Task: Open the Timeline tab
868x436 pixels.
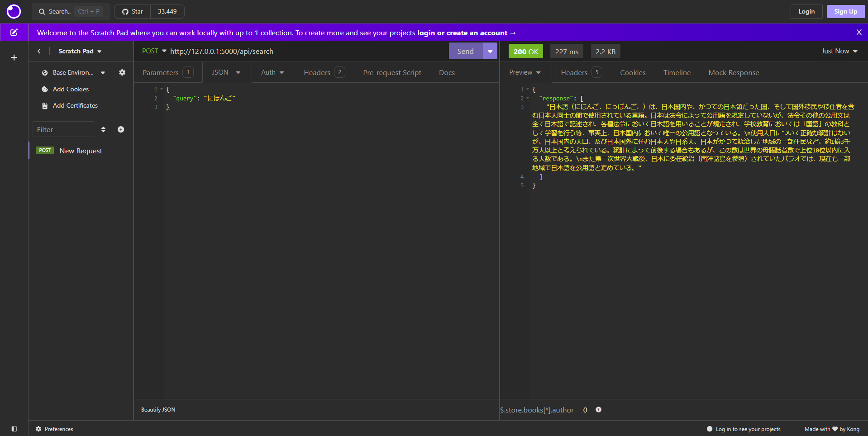Action: click(x=677, y=72)
